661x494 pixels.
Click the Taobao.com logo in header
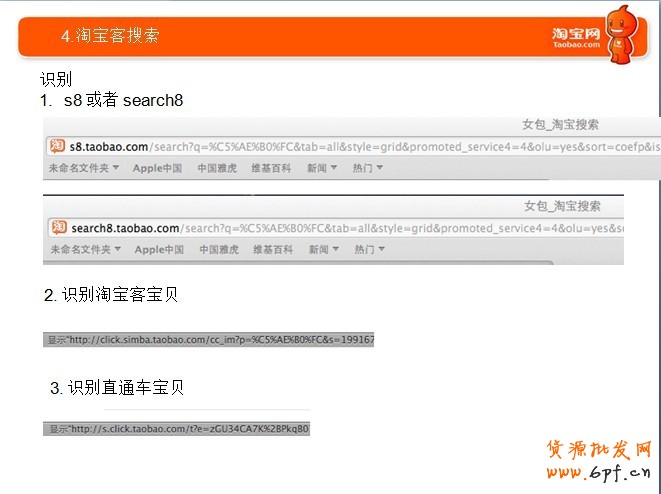(x=576, y=38)
